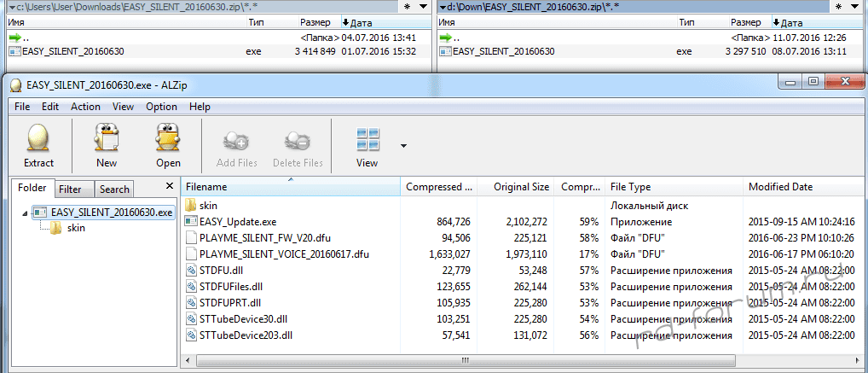The width and height of the screenshot is (868, 373).
Task: Sort by Original Size column header
Action: pyautogui.click(x=521, y=187)
